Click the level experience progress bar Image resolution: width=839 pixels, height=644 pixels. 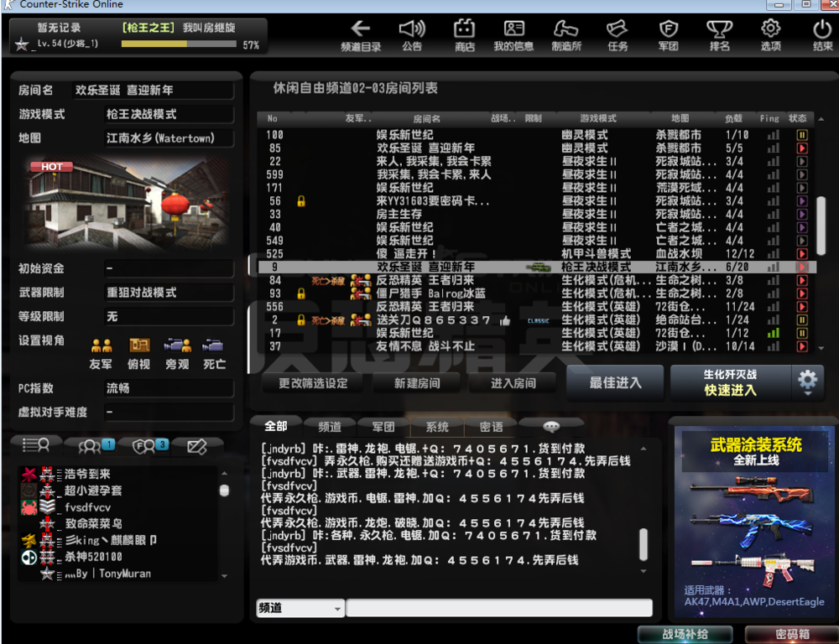pyautogui.click(x=179, y=44)
